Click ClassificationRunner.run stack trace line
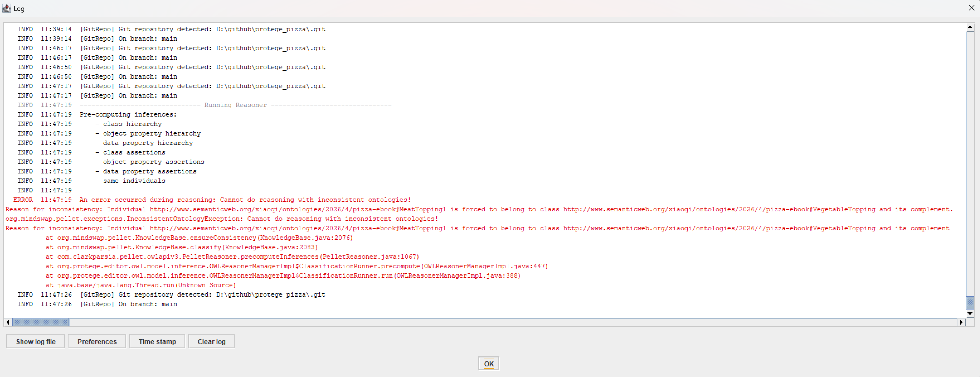Image resolution: width=980 pixels, height=377 pixels. [x=283, y=276]
